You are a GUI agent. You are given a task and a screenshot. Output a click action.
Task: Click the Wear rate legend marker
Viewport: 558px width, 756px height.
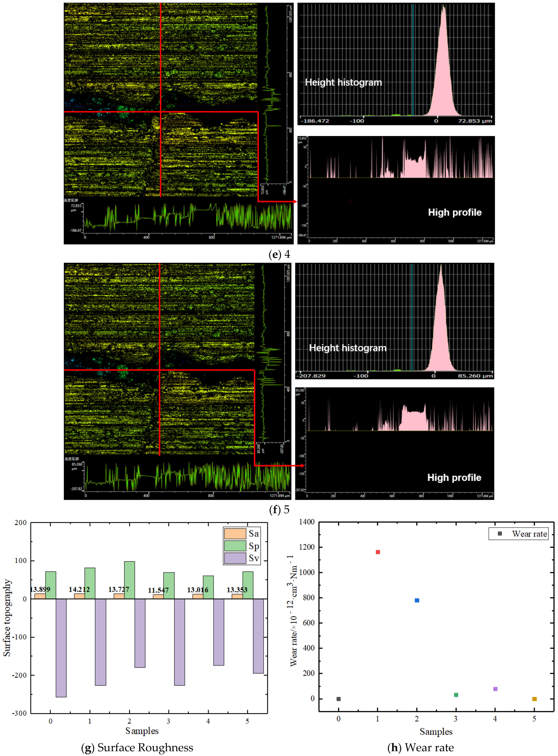500,534
